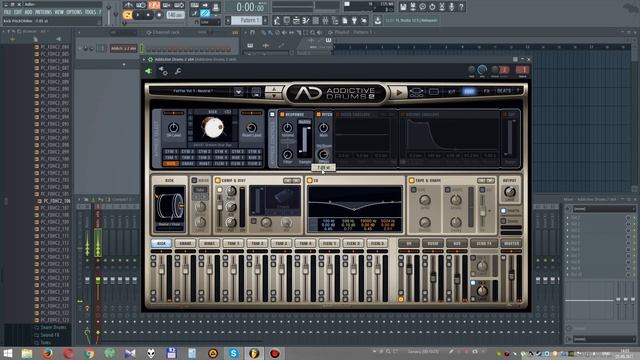Click the Addictive Drums help question mark
The image size is (640, 360).
click(x=518, y=91)
